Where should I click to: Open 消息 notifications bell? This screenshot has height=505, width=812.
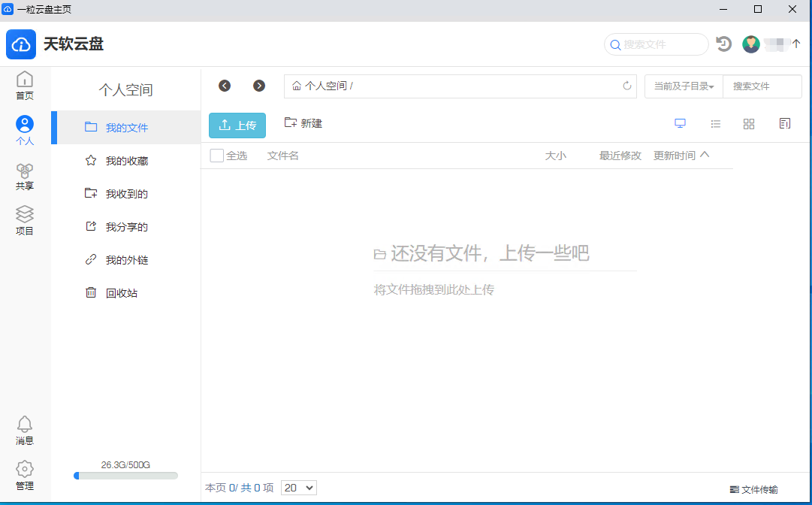click(x=25, y=431)
